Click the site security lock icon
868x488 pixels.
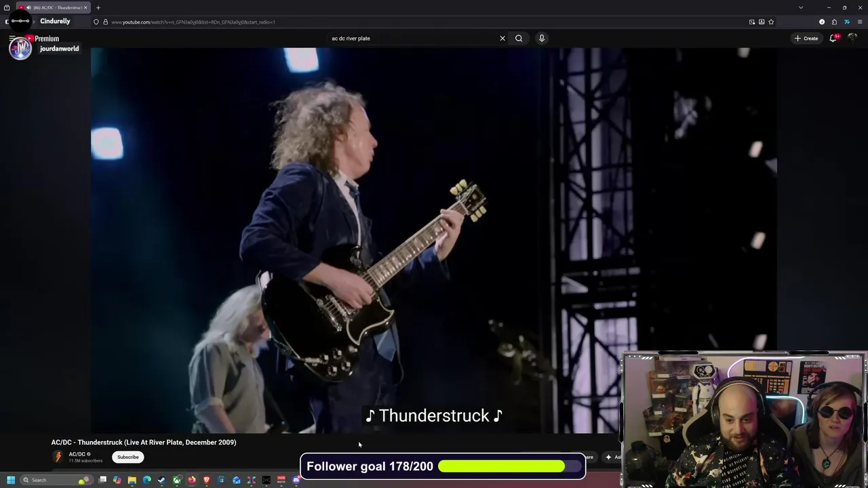tap(105, 22)
